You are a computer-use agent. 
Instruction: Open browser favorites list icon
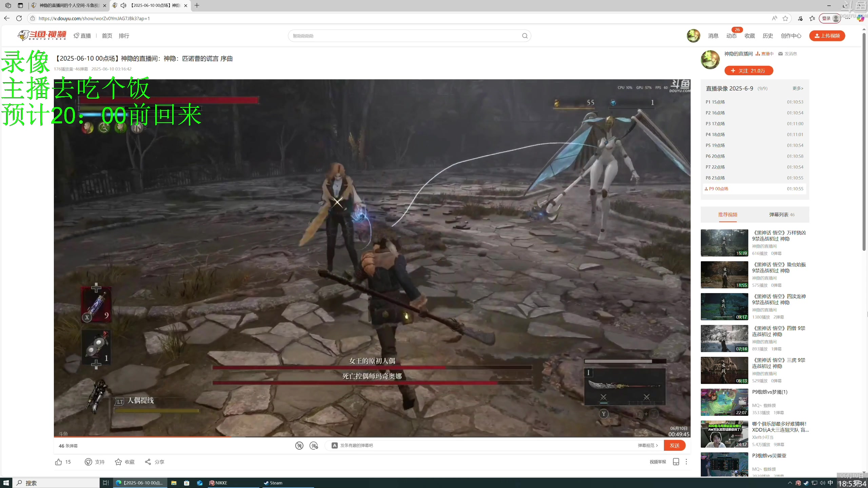coord(812,18)
